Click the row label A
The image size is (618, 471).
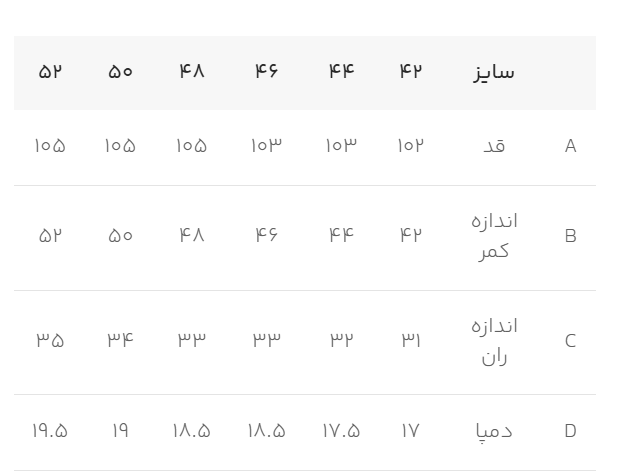point(570,146)
